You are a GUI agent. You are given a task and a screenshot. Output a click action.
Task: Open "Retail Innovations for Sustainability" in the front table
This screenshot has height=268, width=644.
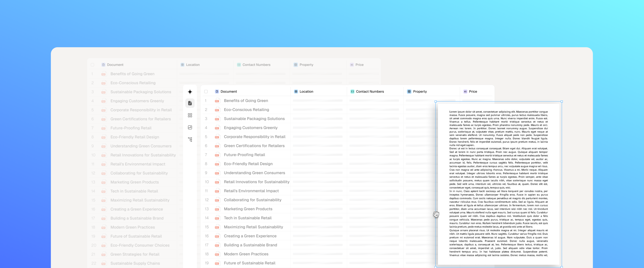pos(257,182)
